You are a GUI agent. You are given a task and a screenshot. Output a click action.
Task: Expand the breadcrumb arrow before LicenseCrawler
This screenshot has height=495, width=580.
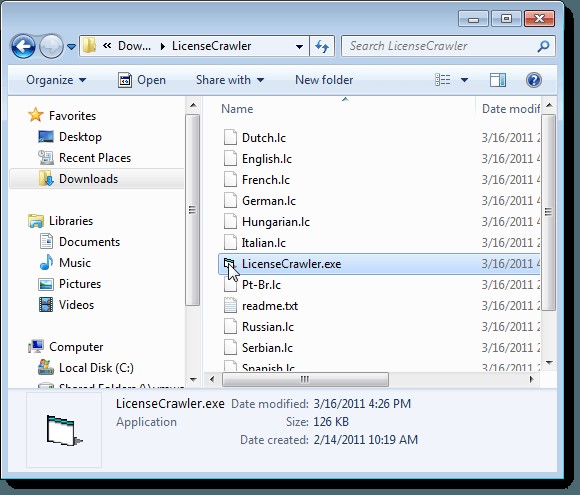pos(162,47)
